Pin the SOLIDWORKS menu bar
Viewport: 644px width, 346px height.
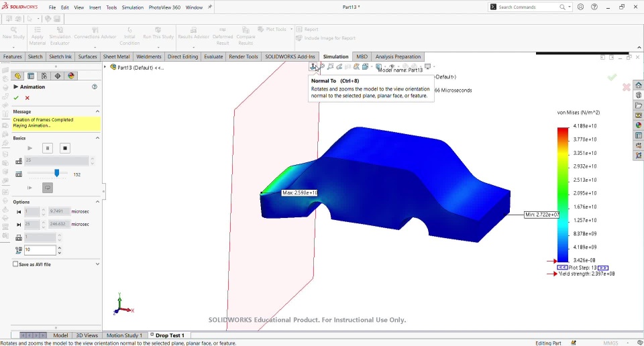click(210, 7)
